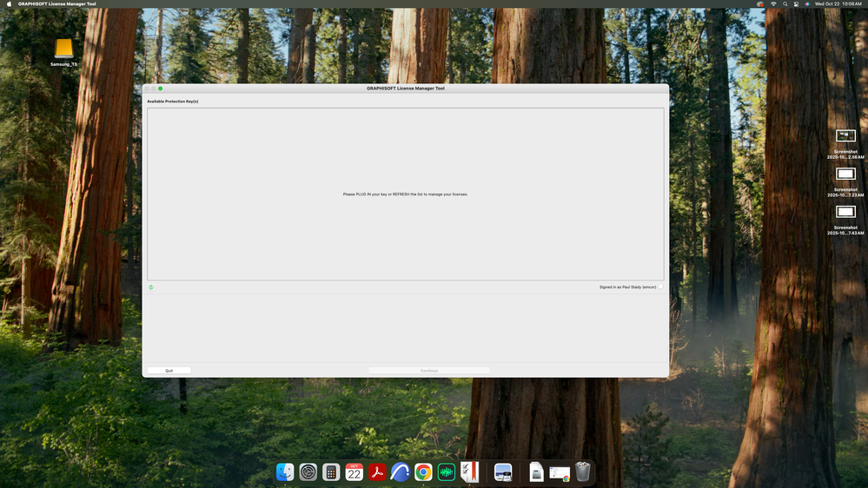
Task: Click the green zoom button of License Manager
Action: pos(161,89)
